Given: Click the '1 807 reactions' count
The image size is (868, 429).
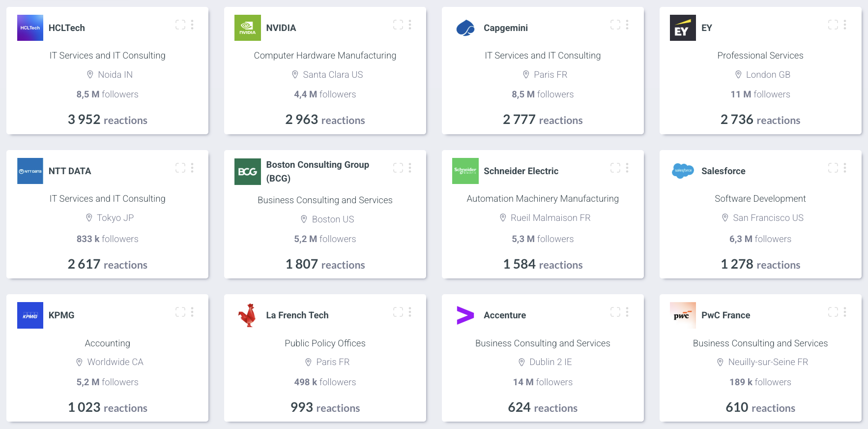Looking at the screenshot, I should click(x=325, y=264).
